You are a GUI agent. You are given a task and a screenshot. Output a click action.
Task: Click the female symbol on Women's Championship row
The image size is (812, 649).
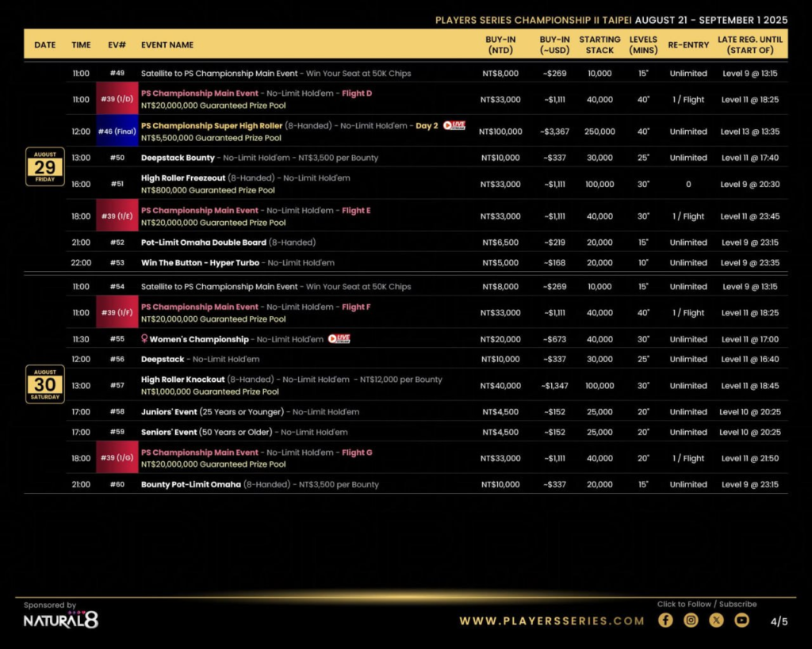click(144, 338)
